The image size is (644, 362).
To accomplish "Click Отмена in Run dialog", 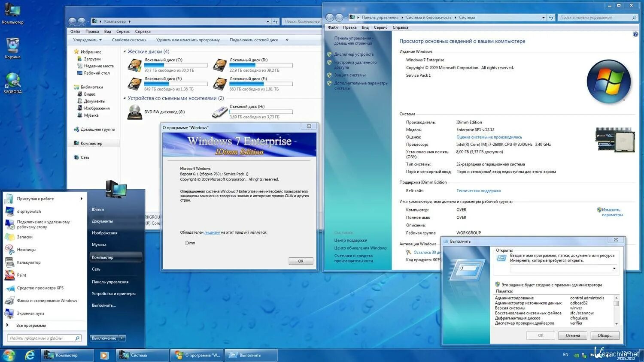I will click(573, 335).
